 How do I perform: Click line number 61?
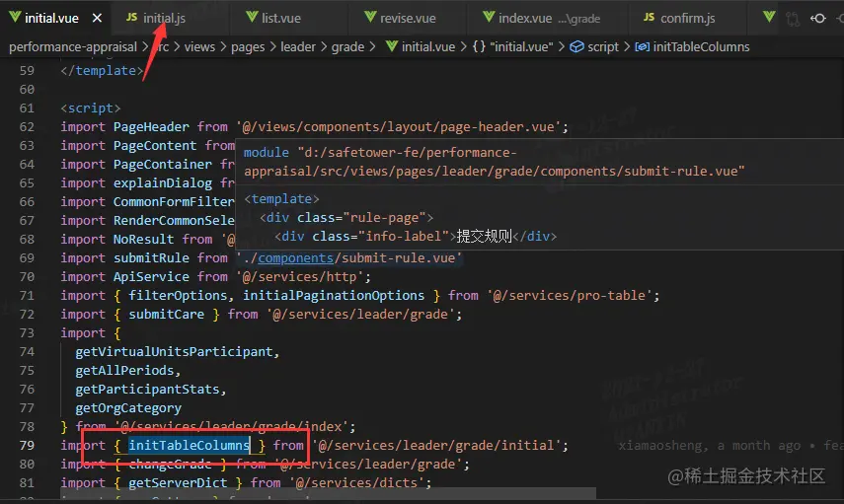tap(27, 108)
